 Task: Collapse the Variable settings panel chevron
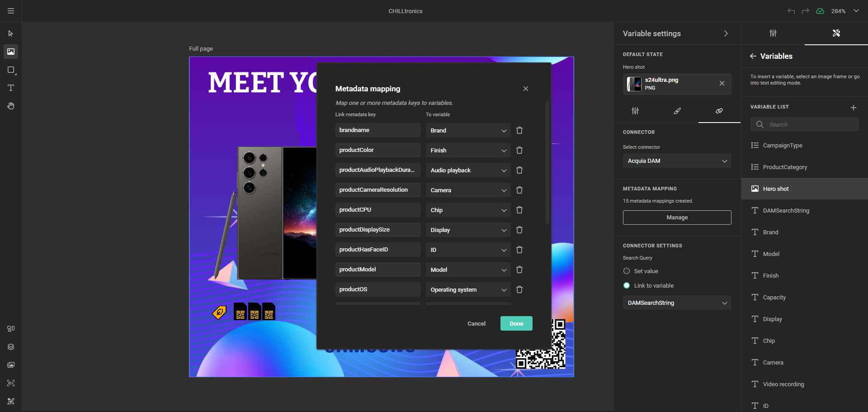tap(726, 33)
